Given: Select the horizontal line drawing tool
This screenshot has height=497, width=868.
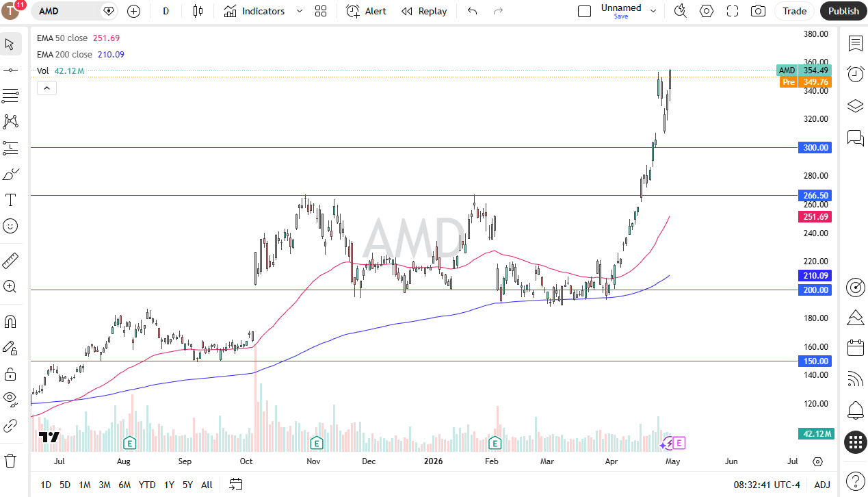Looking at the screenshot, I should click(x=10, y=70).
